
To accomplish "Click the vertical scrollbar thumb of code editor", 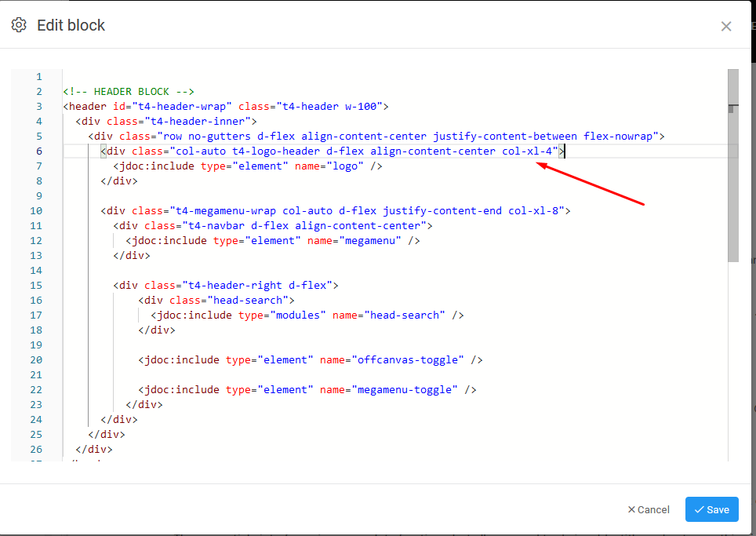I will click(x=732, y=166).
